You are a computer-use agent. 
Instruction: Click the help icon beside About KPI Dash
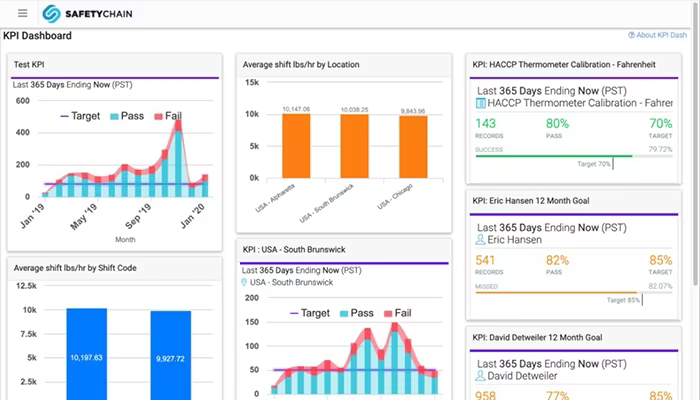pyautogui.click(x=631, y=35)
